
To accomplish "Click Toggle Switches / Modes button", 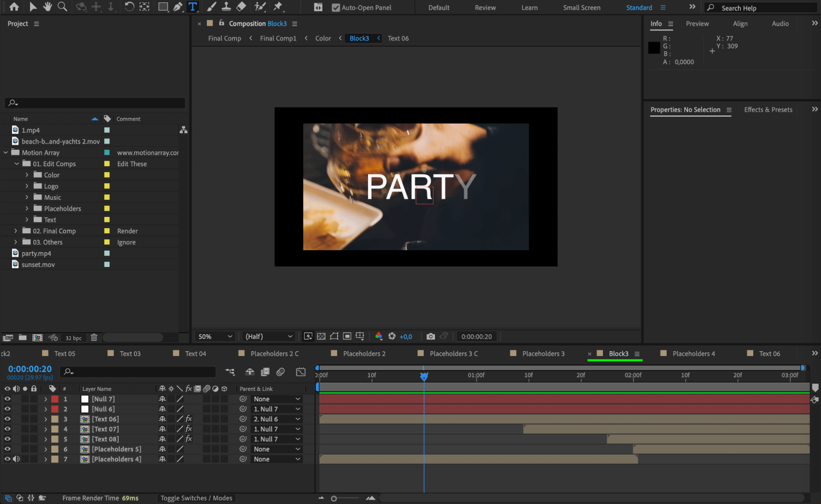I will (x=196, y=498).
